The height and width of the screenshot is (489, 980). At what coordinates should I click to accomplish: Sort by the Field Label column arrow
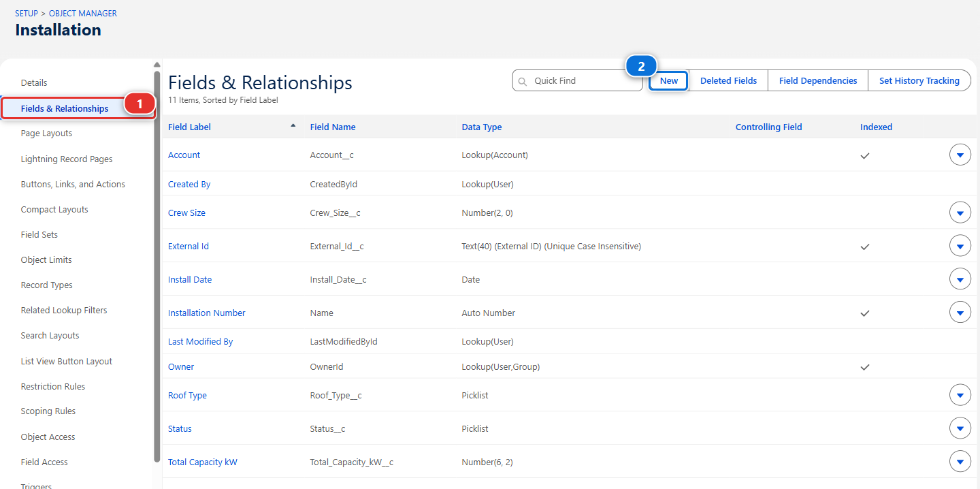[293, 126]
